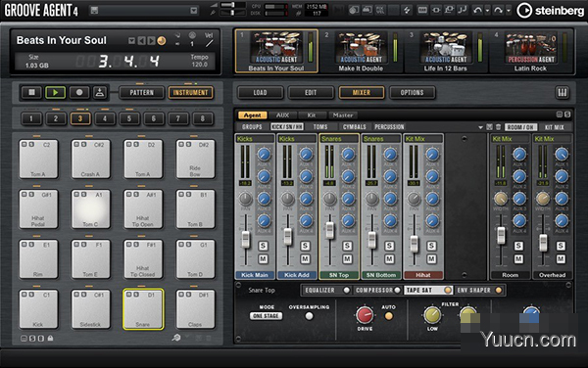Screen dimensions: 588x368
Task: Solo the Room channel
Action: coord(518,246)
